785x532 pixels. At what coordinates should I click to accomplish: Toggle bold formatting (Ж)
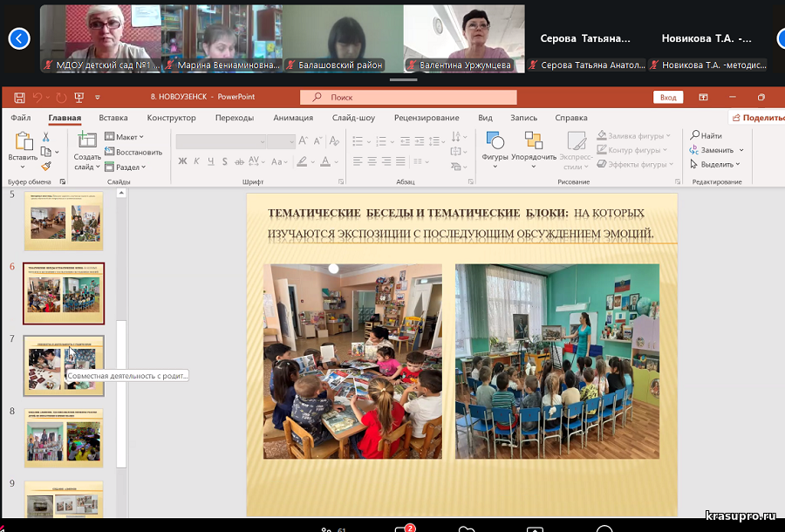(x=182, y=161)
